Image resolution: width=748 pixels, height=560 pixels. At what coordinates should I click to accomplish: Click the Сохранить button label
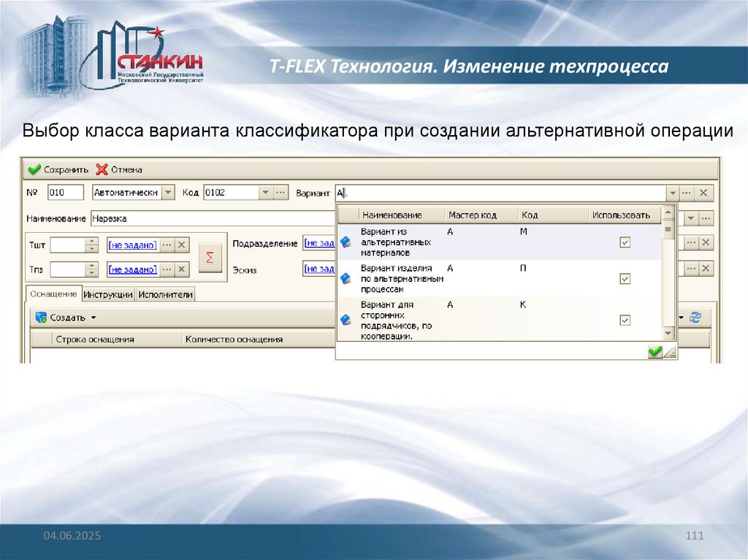pyautogui.click(x=66, y=169)
